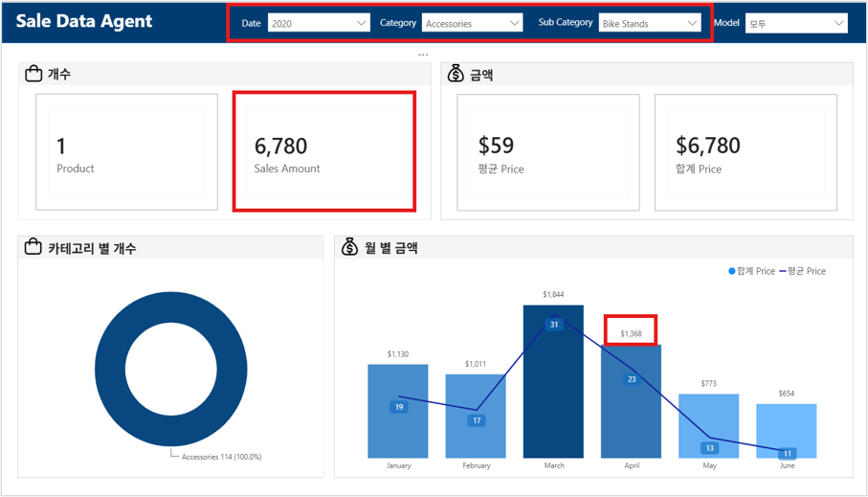Click the money bag icon beside 금액
Viewport: 868px width, 497px height.
tap(456, 73)
